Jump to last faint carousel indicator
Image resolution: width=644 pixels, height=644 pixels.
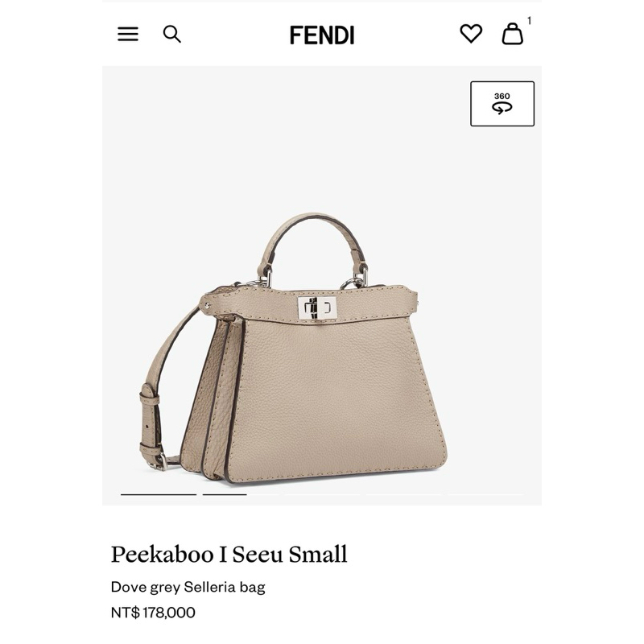point(485,494)
